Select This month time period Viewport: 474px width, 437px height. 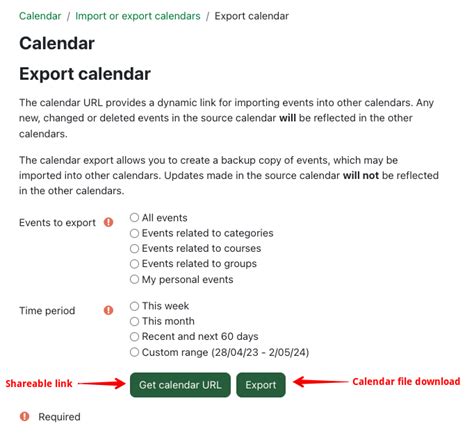pos(134,321)
